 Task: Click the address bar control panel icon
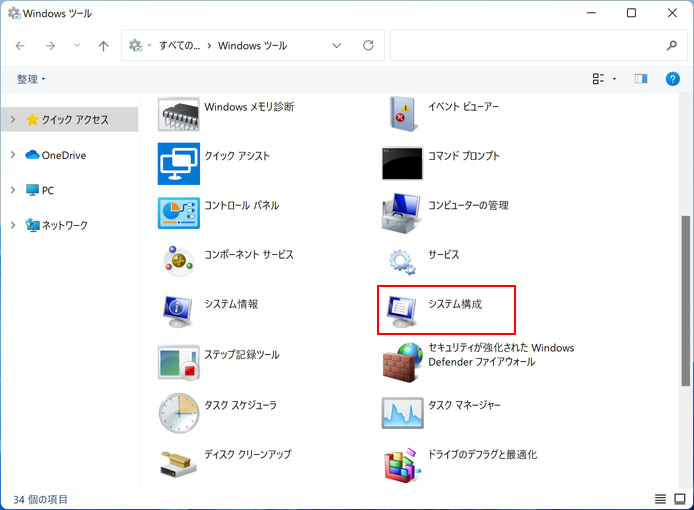(135, 45)
